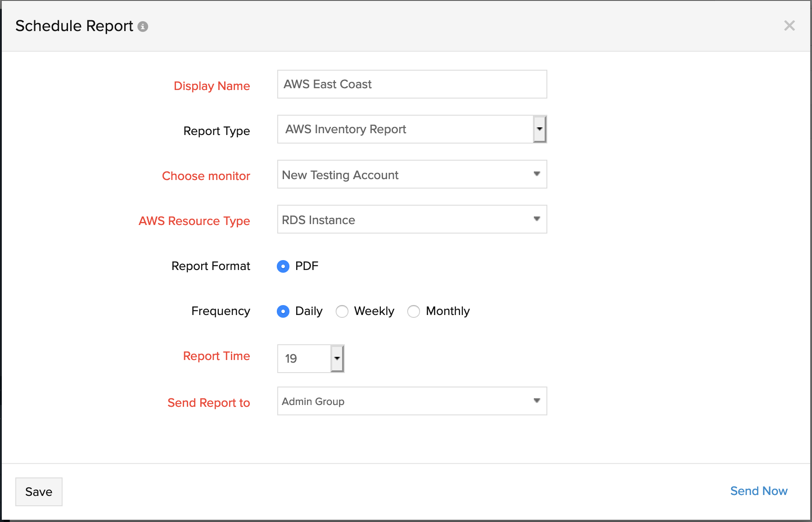Open the AWS Resource Type dropdown
This screenshot has height=522, width=812.
coord(412,219)
